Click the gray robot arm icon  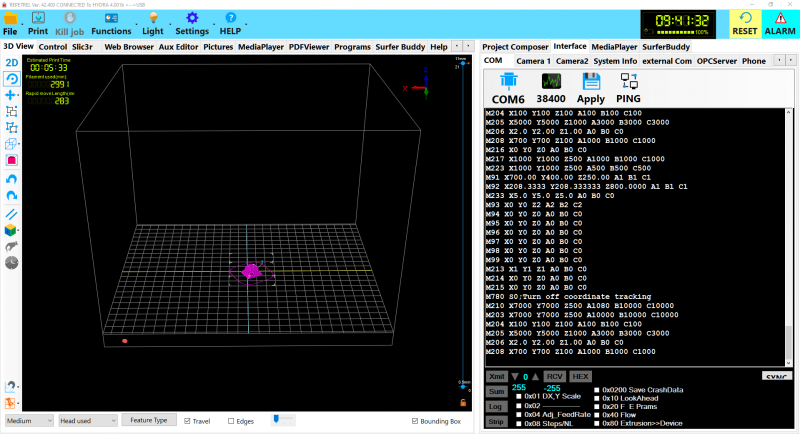coord(11,246)
